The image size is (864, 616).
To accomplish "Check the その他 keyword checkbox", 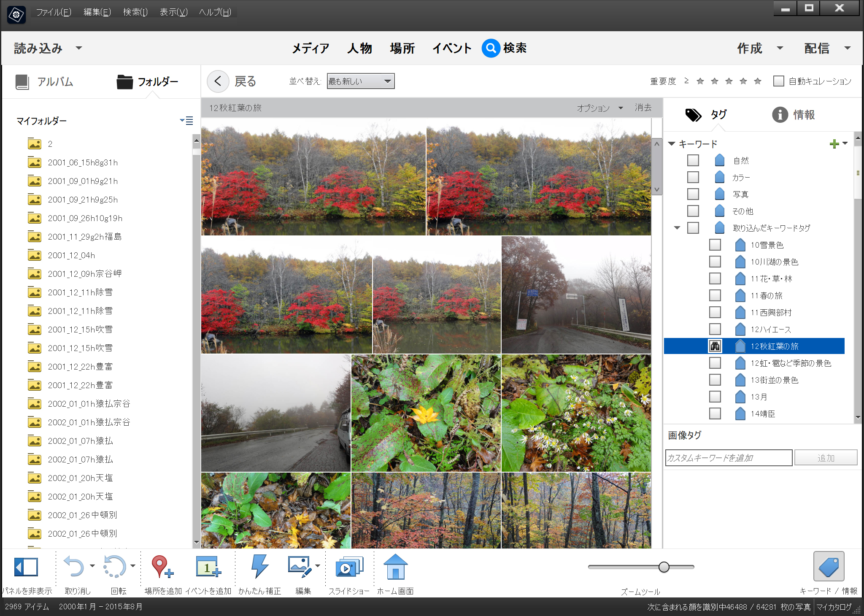I will coord(693,211).
